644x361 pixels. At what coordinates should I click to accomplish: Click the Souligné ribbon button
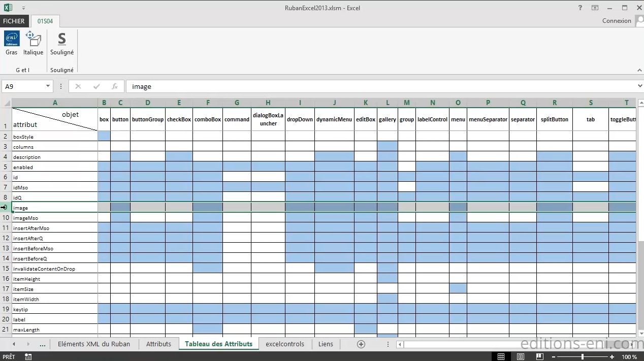tap(62, 44)
